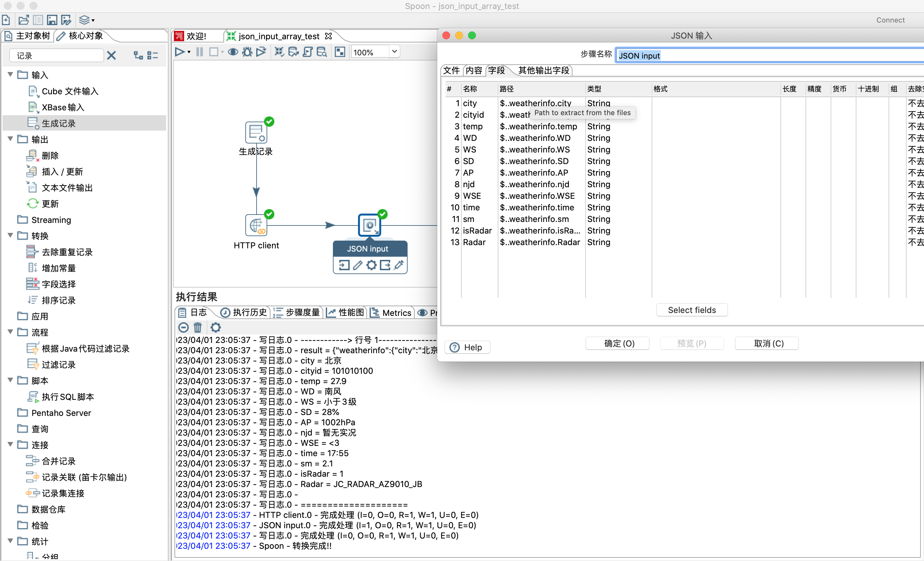This screenshot has height=561, width=924.
Task: Click the HTTP client step icon
Action: (256, 225)
